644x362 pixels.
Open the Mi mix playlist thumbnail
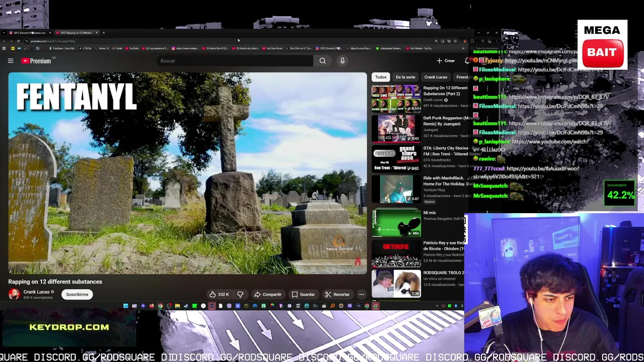click(396, 223)
